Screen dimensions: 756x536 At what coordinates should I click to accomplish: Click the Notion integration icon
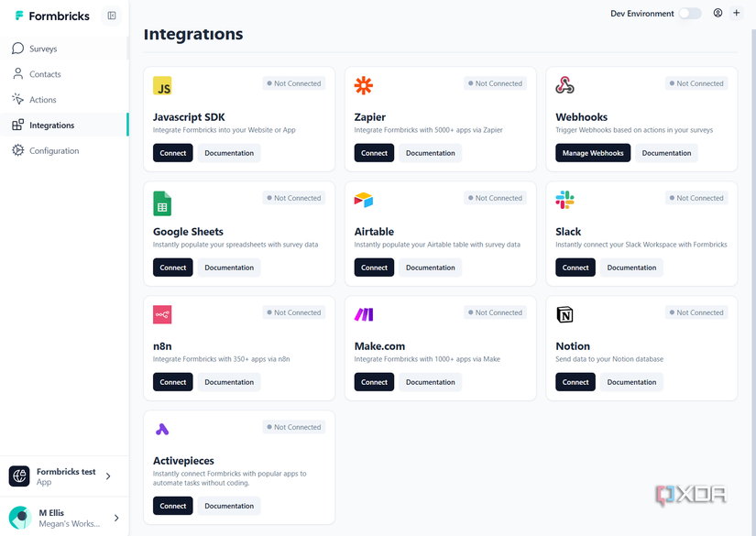[x=564, y=313]
